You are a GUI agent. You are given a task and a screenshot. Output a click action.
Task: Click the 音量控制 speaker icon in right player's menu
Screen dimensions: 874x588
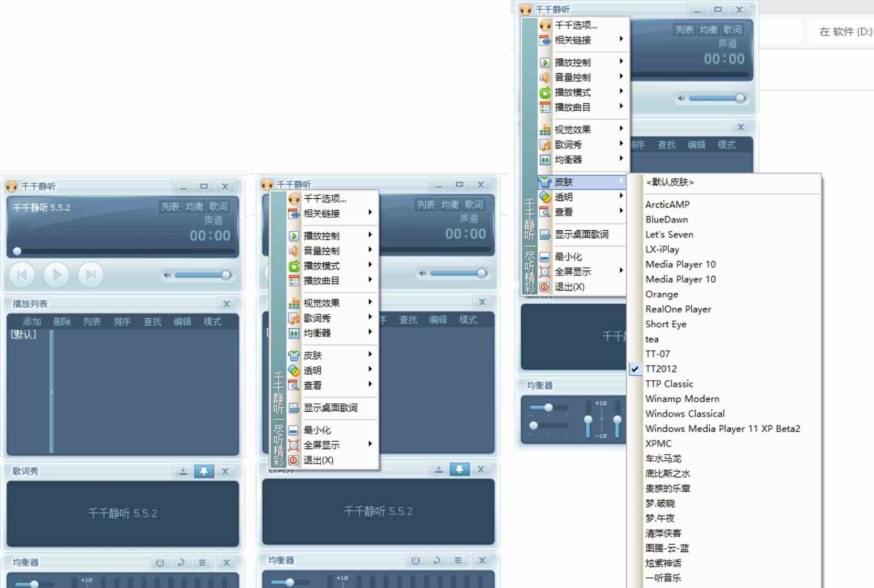[545, 77]
